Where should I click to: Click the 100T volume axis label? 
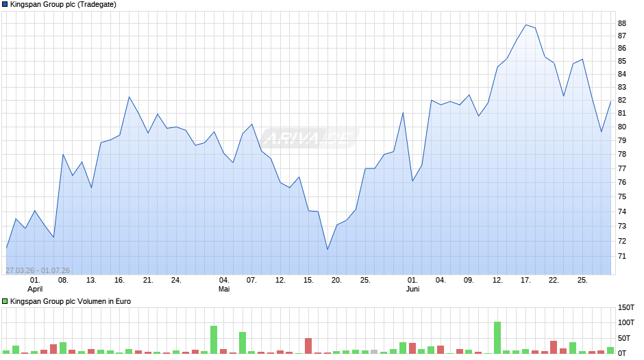[626, 322]
